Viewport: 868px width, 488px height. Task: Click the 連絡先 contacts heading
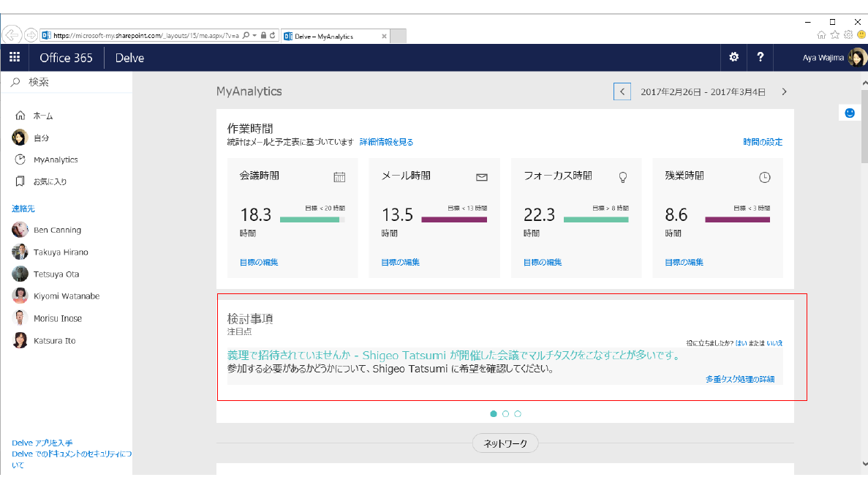(23, 209)
